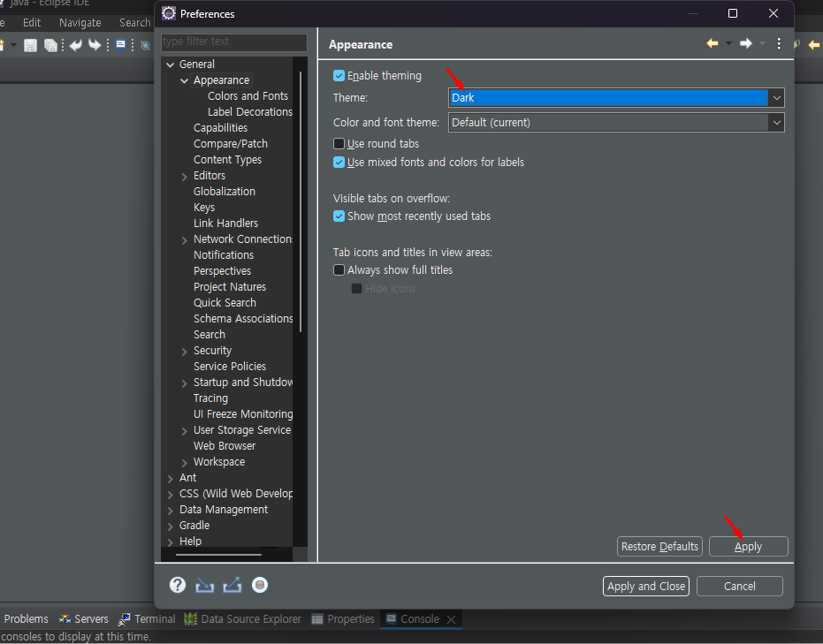This screenshot has width=823, height=644.
Task: Select Data Management in the tree
Action: click(224, 509)
